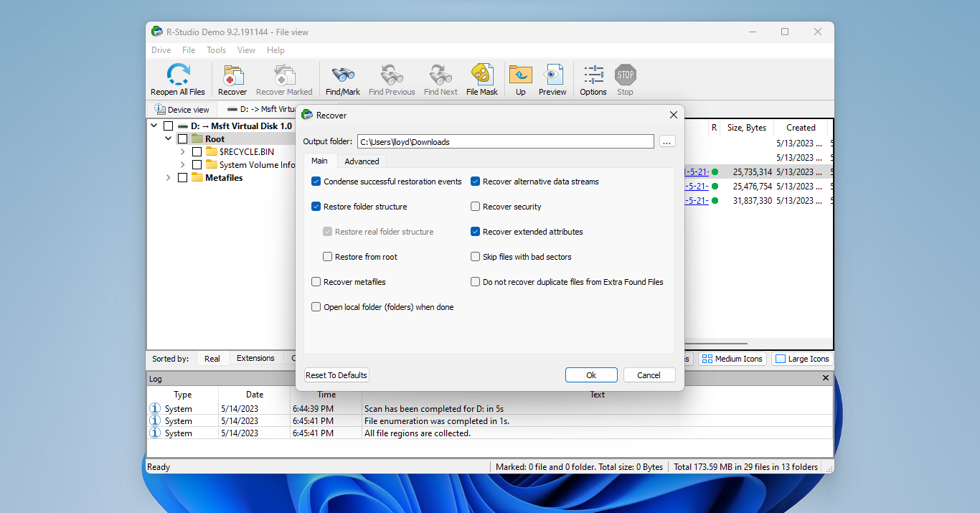Viewport: 980px width, 513px height.
Task: Mark the Root folder checkbox
Action: (x=182, y=138)
